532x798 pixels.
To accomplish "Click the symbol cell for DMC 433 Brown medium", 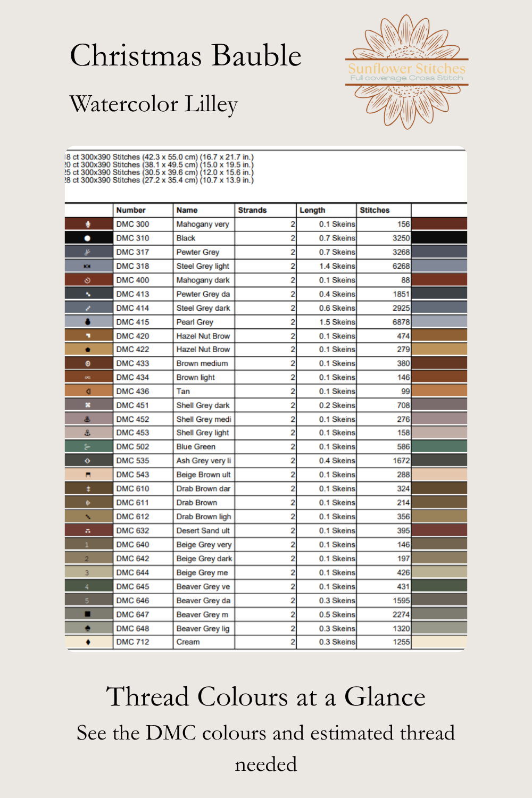I will coord(89,363).
